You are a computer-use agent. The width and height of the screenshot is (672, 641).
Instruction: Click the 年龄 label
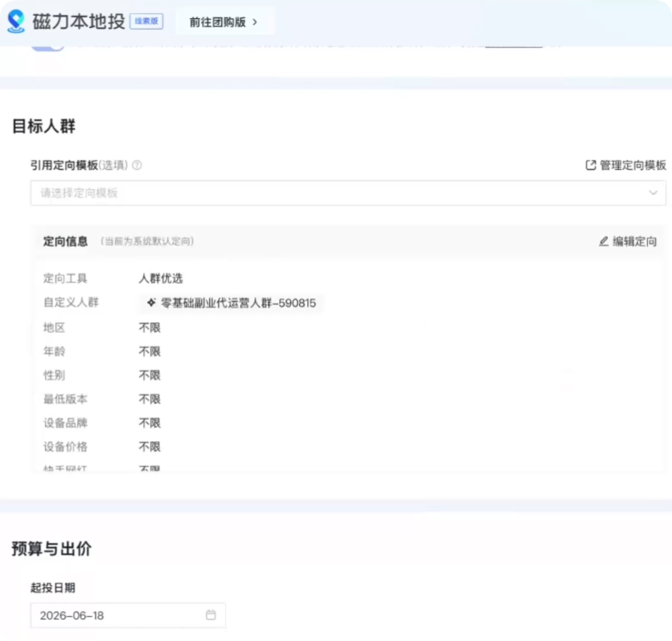pos(54,352)
